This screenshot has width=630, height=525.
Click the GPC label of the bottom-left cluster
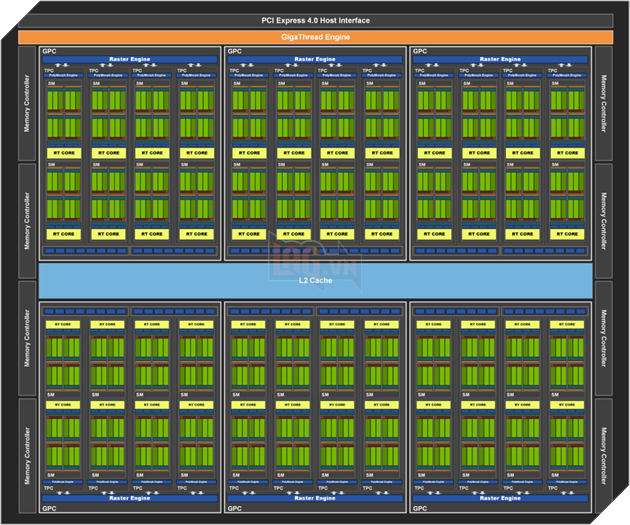pyautogui.click(x=47, y=507)
